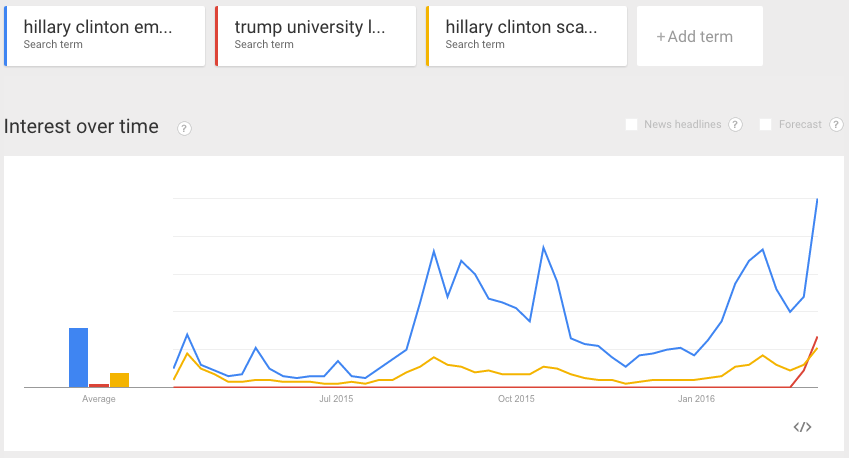Click the yellow average bar
Screen dimensions: 849x458
tap(120, 380)
